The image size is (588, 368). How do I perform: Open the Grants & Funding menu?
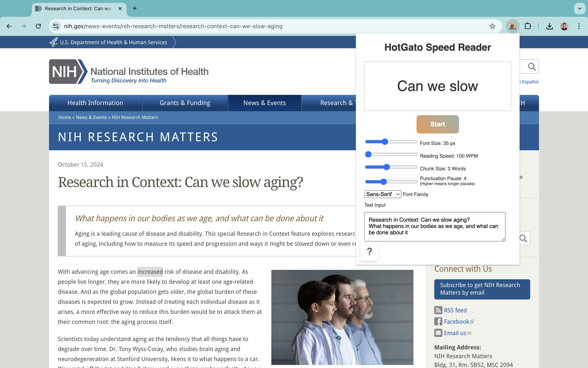(185, 103)
